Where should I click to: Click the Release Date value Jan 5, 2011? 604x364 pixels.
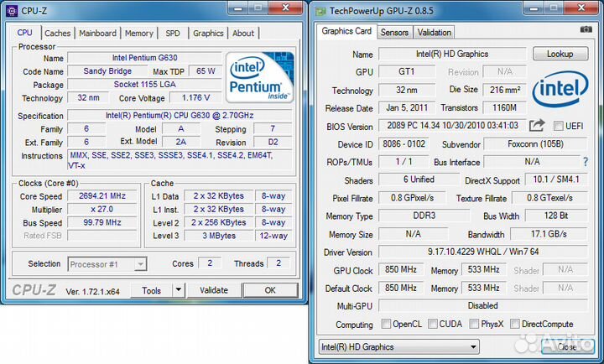(407, 107)
